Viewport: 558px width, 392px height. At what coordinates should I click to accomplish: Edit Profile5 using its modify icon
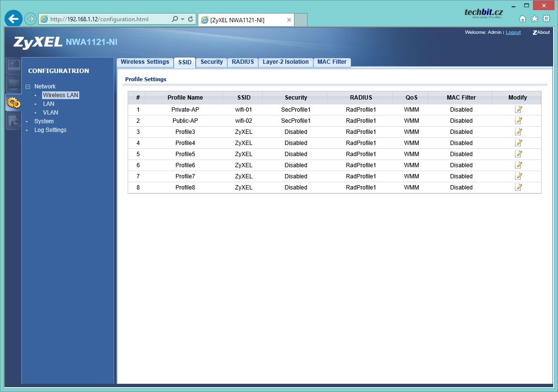click(x=518, y=154)
